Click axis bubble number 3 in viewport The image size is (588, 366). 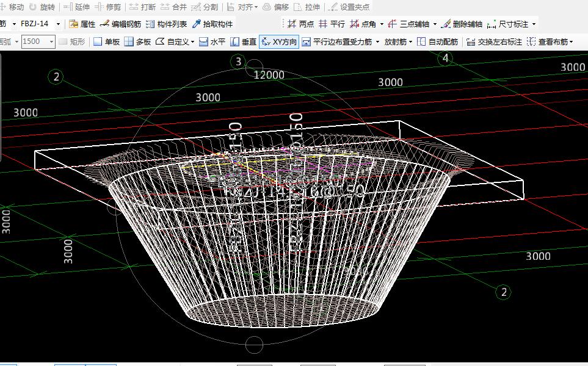pyautogui.click(x=239, y=62)
